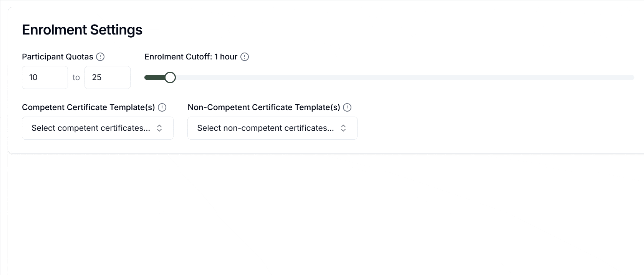The image size is (644, 275).
Task: Open the Select non-competent certificates dropdown
Action: pos(272,128)
